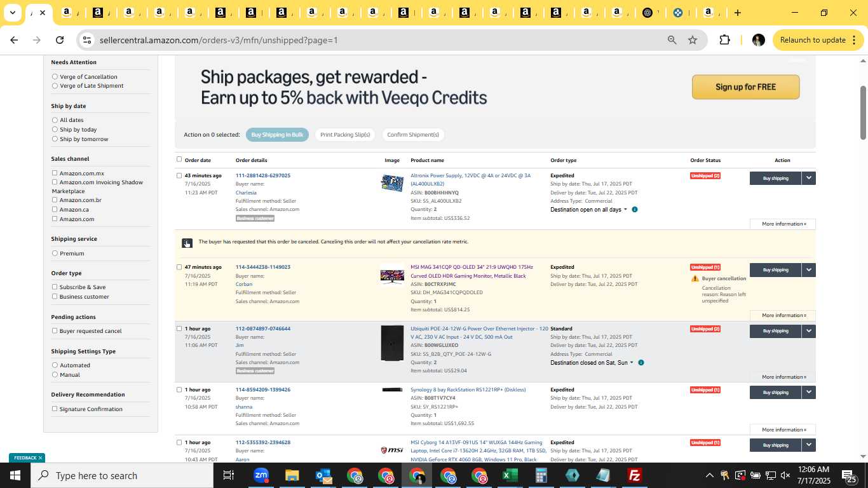Select Verge of Cancellation filter
The width and height of the screenshot is (868, 488).
55,77
